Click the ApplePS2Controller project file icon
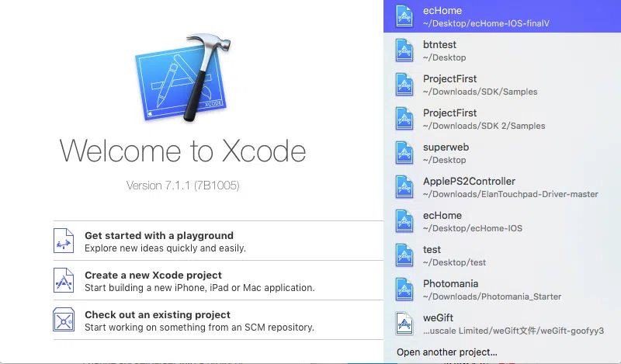The height and width of the screenshot is (364, 621). click(404, 187)
